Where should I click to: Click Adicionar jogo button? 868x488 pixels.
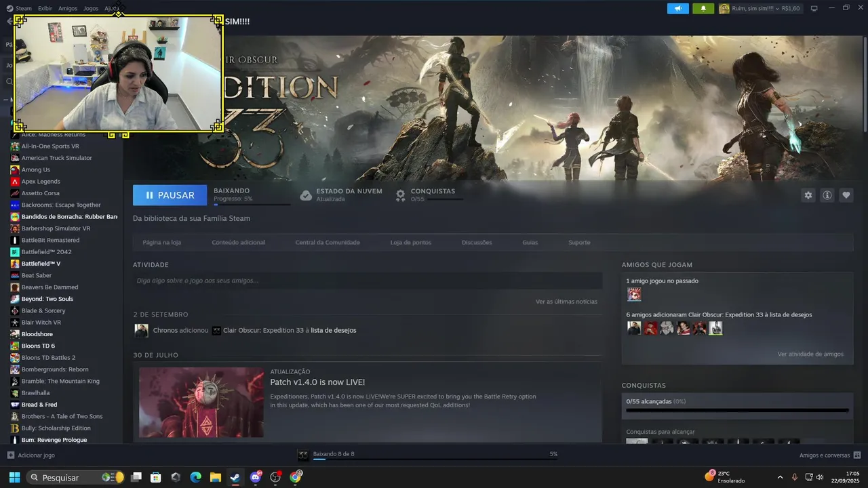click(x=31, y=455)
